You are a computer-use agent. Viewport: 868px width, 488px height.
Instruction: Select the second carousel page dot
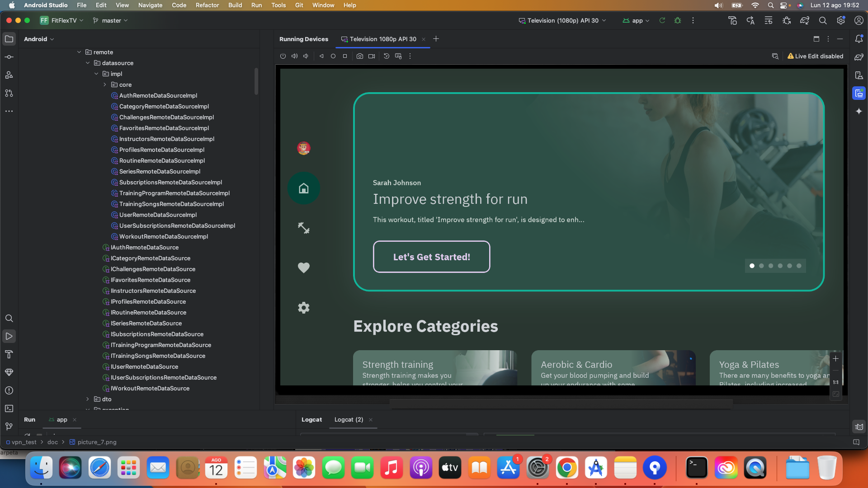point(761,266)
